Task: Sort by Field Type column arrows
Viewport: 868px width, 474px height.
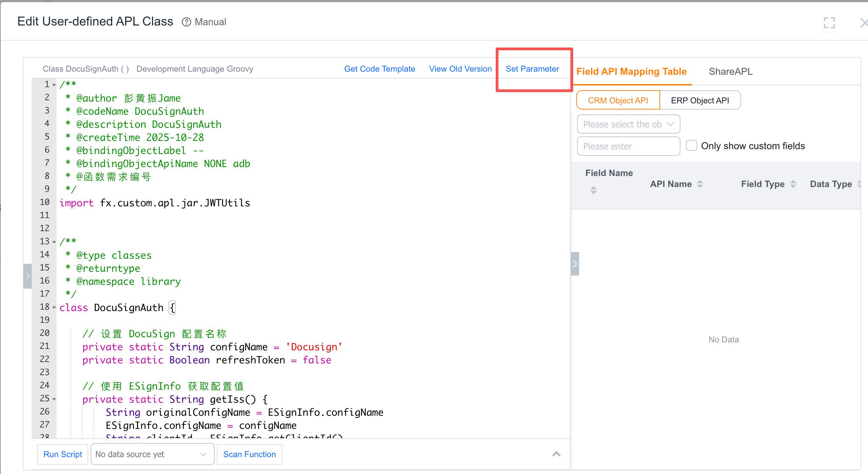Action: (793, 184)
